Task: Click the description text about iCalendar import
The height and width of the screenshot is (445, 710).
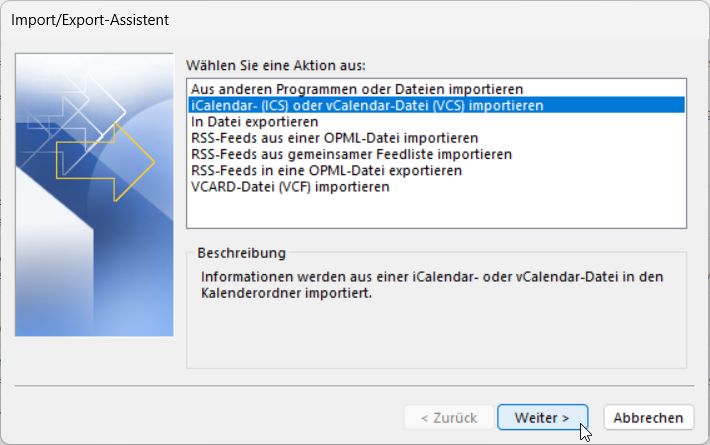Action: pyautogui.click(x=430, y=285)
